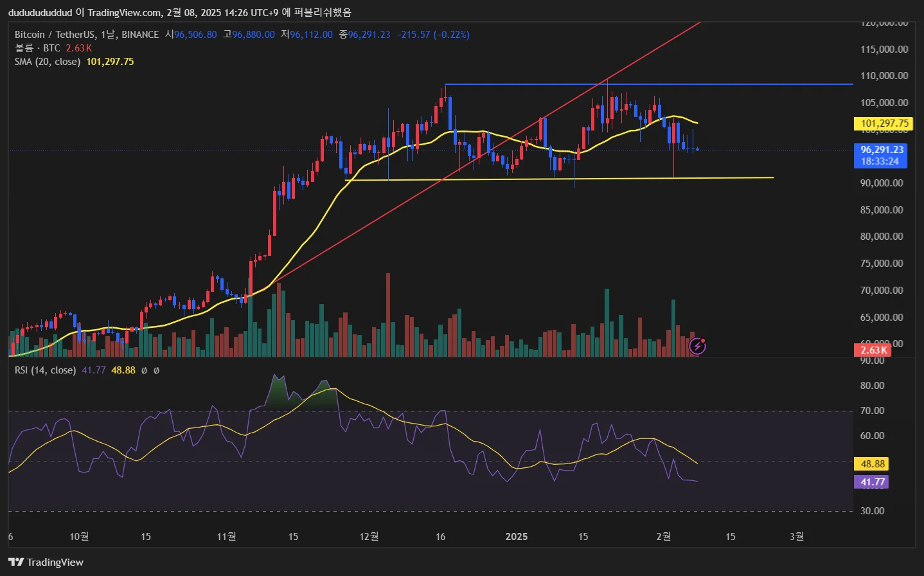Click the 16 date label on the time axis
This screenshot has width=924, height=576.
point(441,536)
